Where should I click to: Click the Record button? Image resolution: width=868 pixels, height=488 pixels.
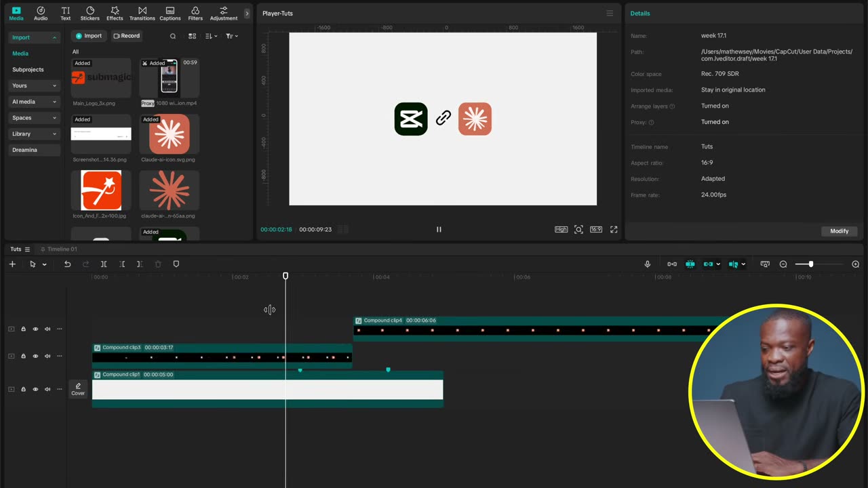tap(127, 36)
